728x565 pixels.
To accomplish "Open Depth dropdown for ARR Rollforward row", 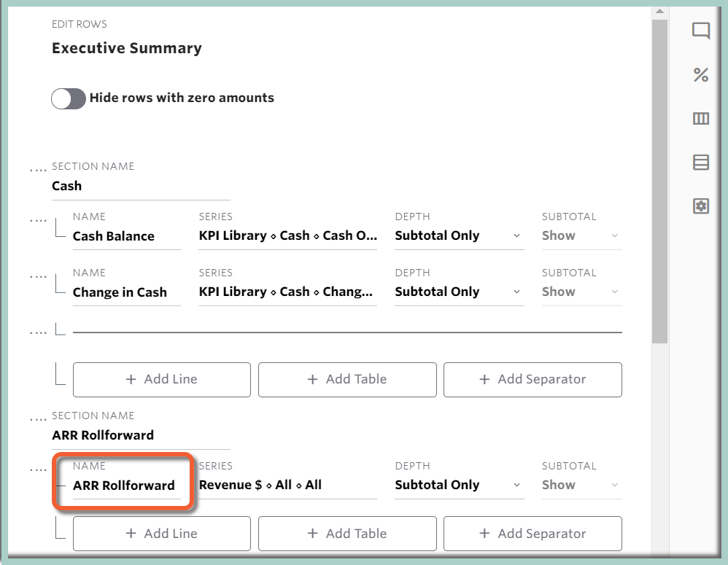I will coord(459,484).
